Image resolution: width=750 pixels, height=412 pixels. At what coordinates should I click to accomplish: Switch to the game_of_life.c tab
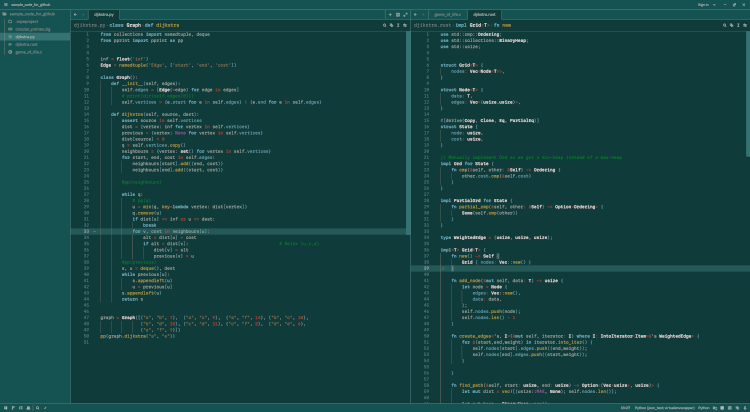pos(448,15)
